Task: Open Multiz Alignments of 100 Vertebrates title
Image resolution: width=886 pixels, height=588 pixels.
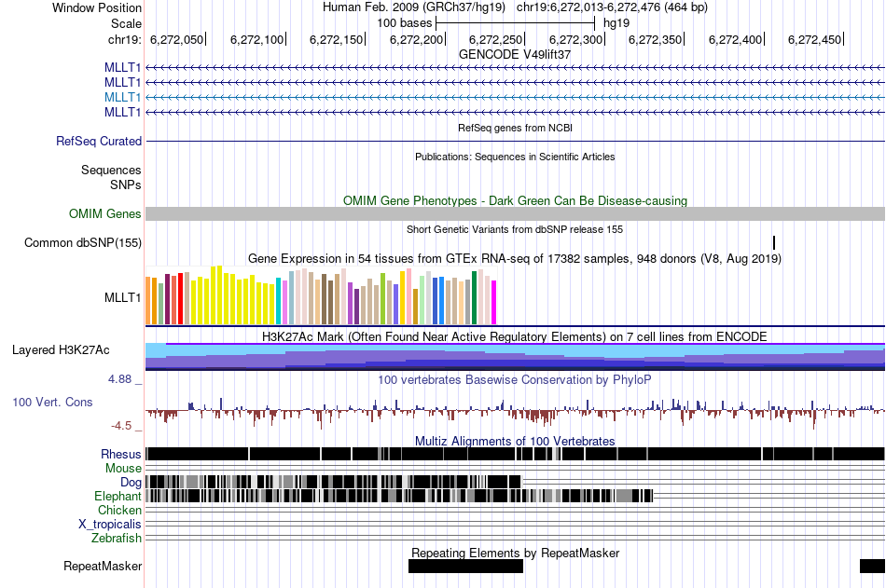Action: [x=515, y=441]
